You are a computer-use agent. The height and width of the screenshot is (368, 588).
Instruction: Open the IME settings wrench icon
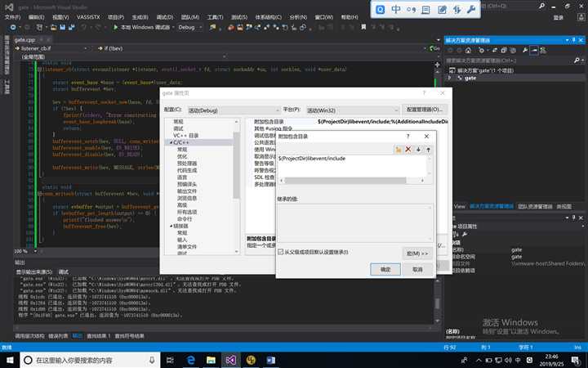click(471, 10)
